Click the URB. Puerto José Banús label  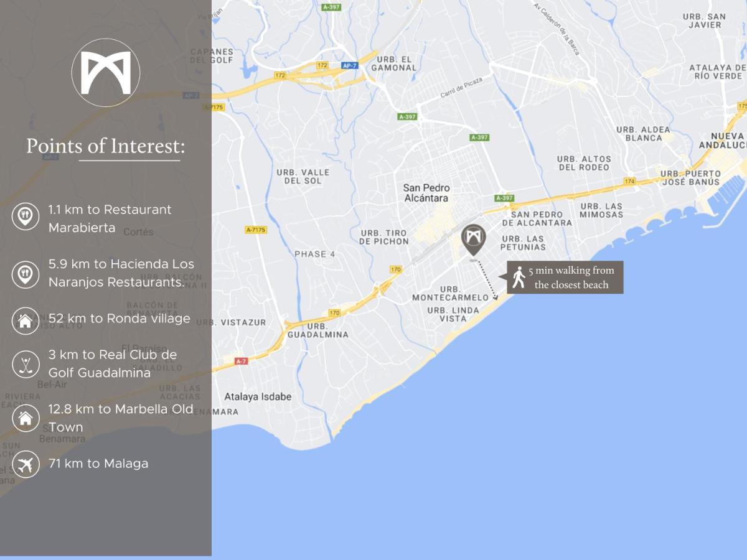coord(690,178)
